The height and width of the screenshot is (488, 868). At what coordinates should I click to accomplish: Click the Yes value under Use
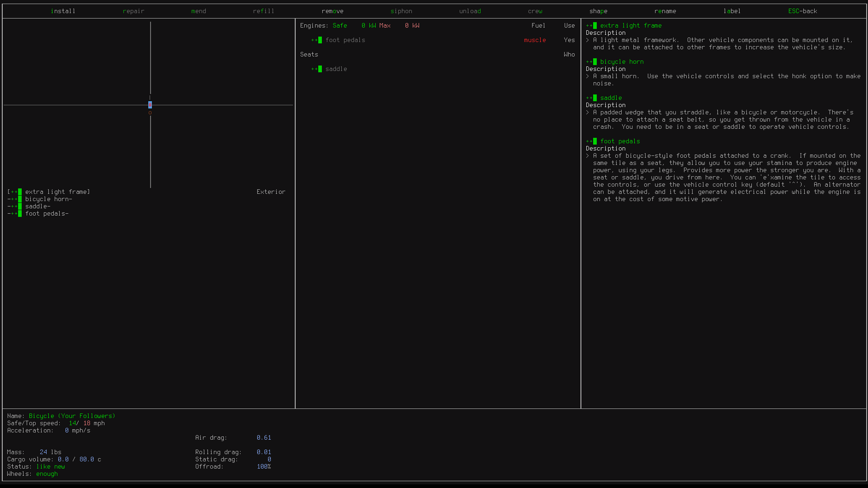(x=569, y=40)
